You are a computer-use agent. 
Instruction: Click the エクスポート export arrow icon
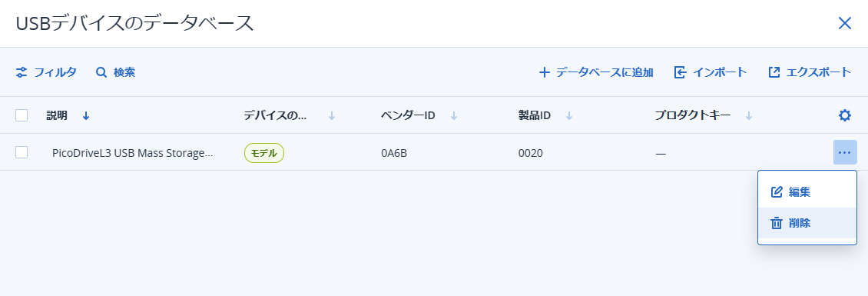(x=774, y=72)
